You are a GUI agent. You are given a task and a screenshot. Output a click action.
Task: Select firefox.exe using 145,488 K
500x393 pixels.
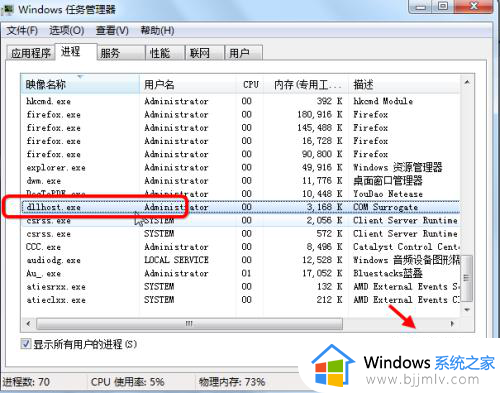coord(240,128)
